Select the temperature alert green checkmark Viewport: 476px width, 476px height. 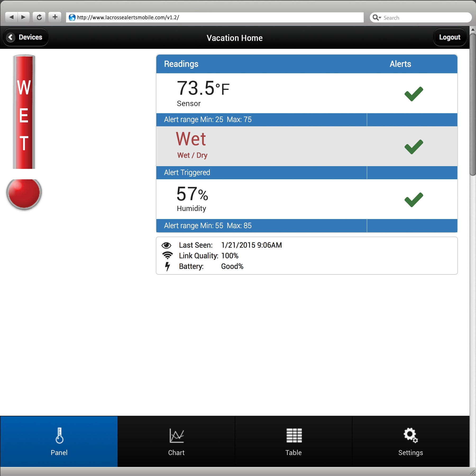(414, 94)
